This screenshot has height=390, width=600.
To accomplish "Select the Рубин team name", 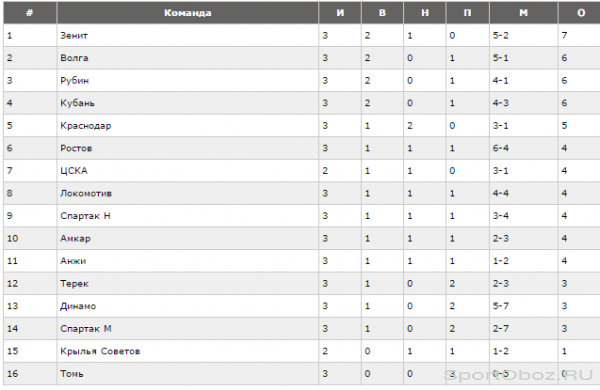I will [x=75, y=81].
